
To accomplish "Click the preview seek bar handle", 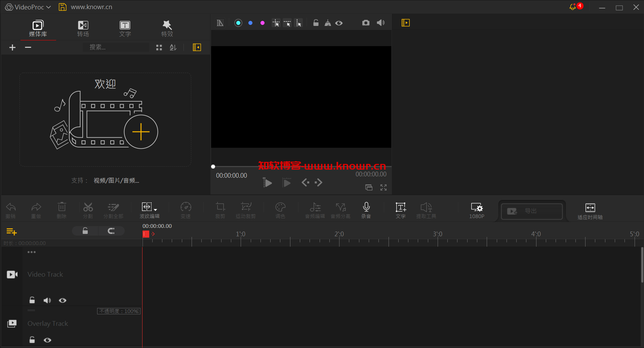I will tap(213, 167).
